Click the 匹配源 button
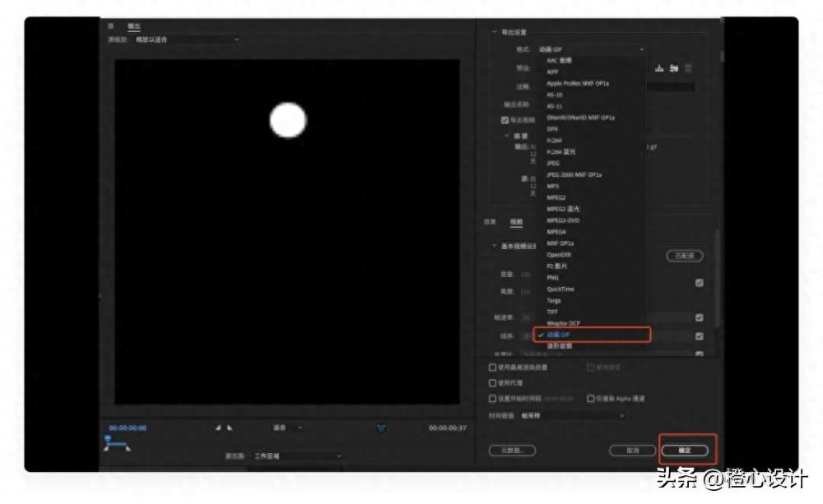823x504 pixels. tap(685, 256)
